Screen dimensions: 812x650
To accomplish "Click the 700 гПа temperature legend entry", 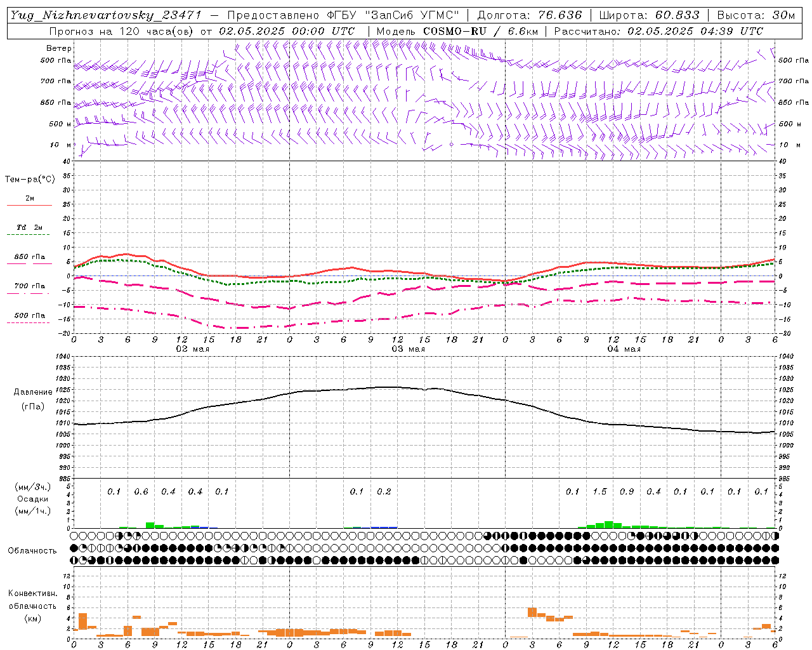I will 30,286.
